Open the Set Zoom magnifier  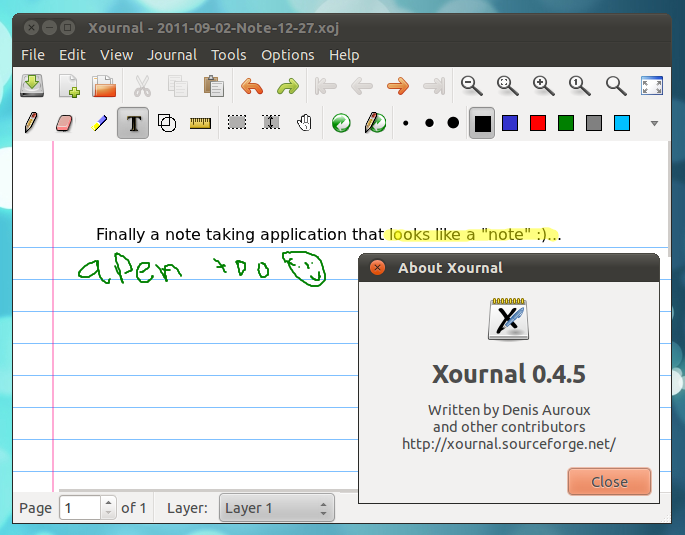tap(616, 86)
